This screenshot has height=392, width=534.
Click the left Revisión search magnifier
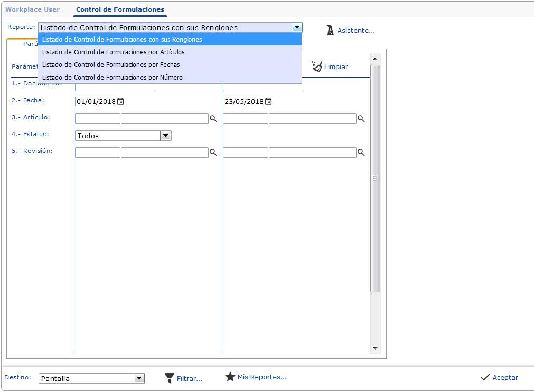pos(213,152)
